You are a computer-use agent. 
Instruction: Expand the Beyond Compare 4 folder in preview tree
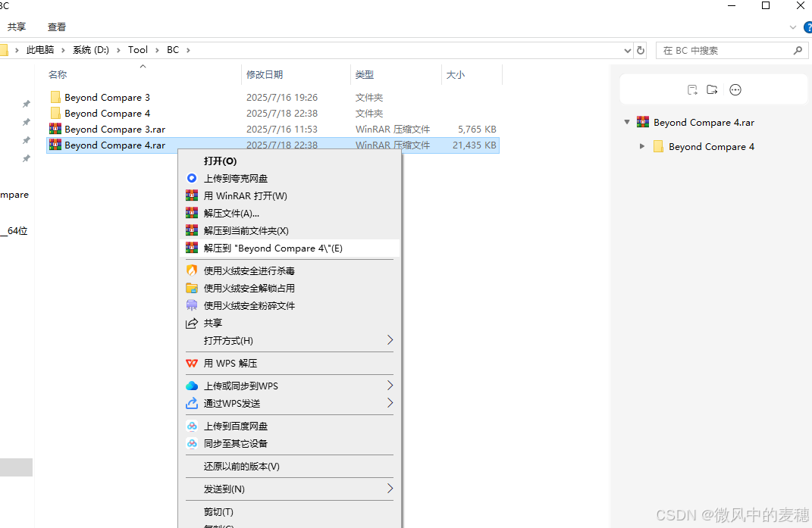coord(642,146)
